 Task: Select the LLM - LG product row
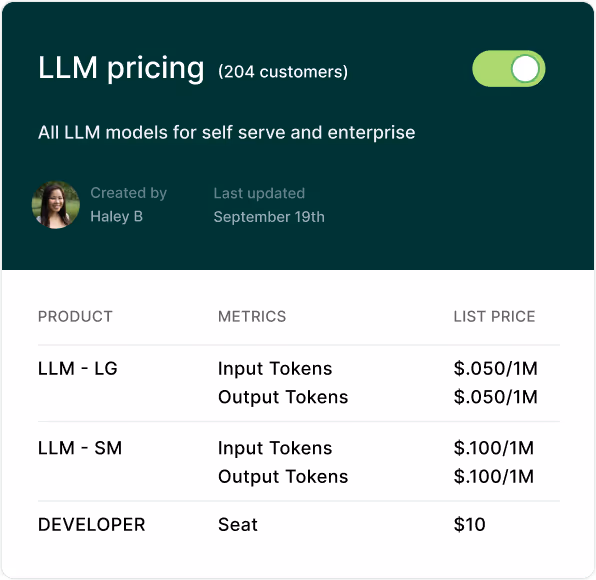pyautogui.click(x=299, y=383)
